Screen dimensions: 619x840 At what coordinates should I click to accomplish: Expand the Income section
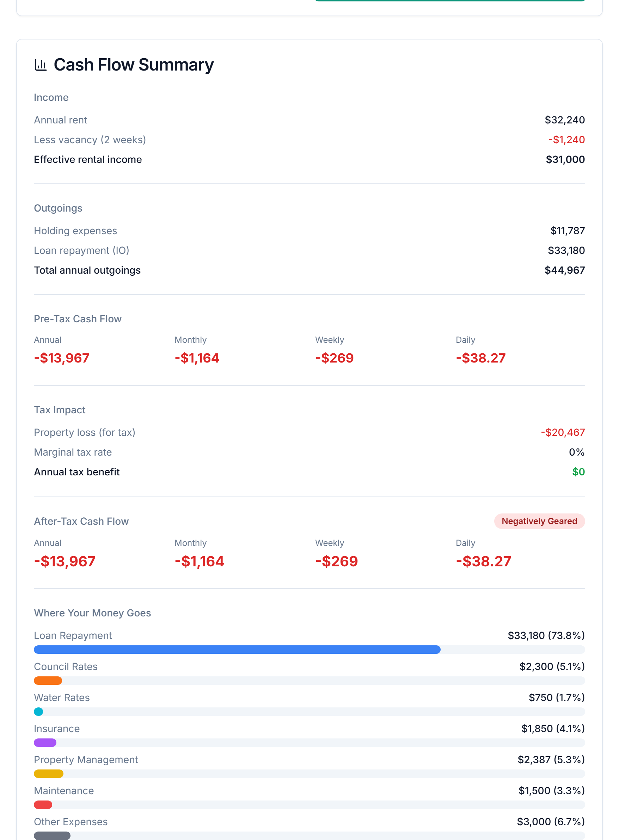click(x=51, y=97)
